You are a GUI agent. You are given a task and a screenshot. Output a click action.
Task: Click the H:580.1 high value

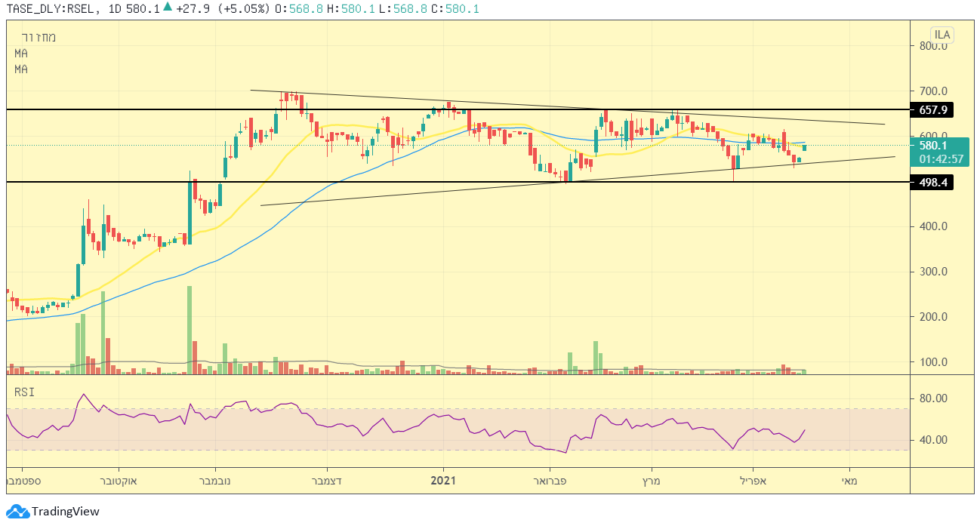point(350,9)
